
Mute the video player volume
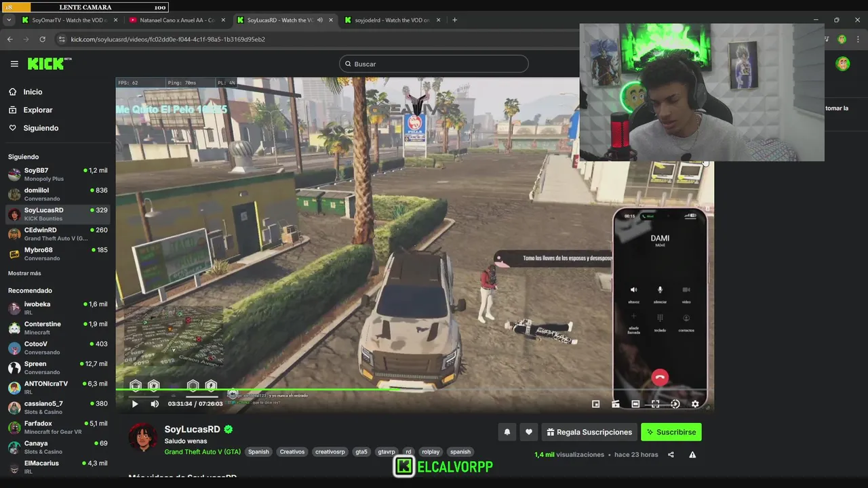155,404
